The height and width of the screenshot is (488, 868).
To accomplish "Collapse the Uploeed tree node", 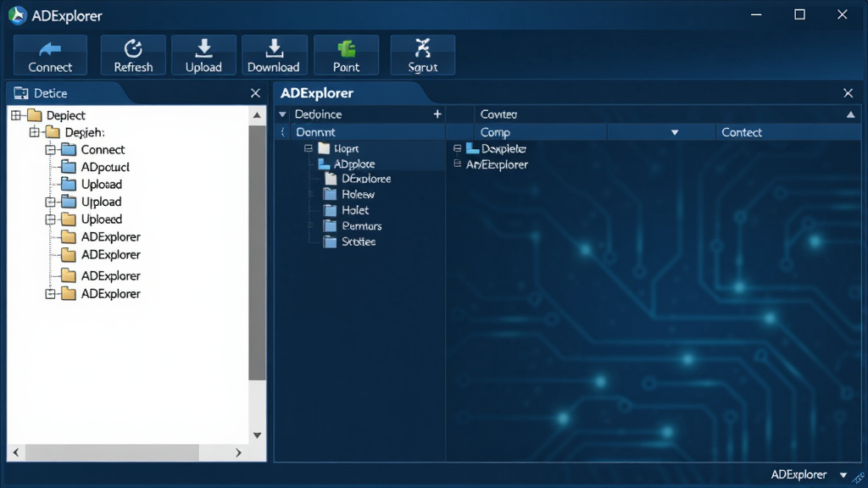I will [x=50, y=219].
